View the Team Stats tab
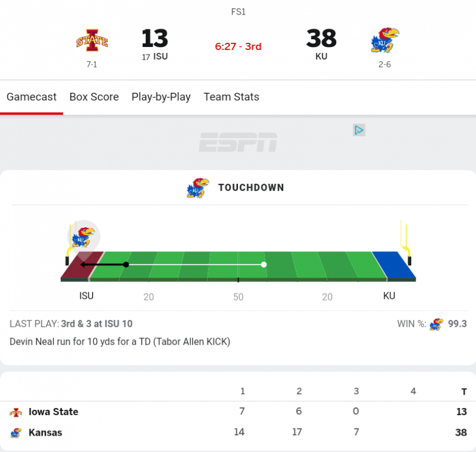This screenshot has height=452, width=476. pos(231,97)
